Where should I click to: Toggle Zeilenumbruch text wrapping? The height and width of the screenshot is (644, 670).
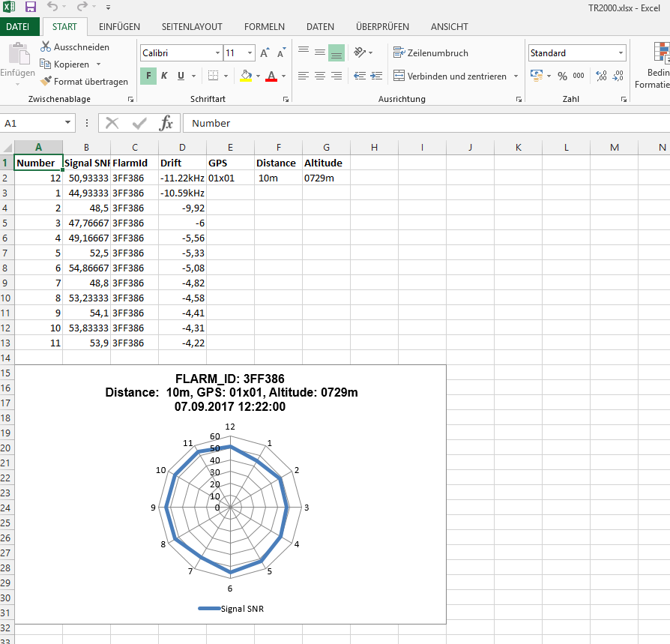point(431,53)
